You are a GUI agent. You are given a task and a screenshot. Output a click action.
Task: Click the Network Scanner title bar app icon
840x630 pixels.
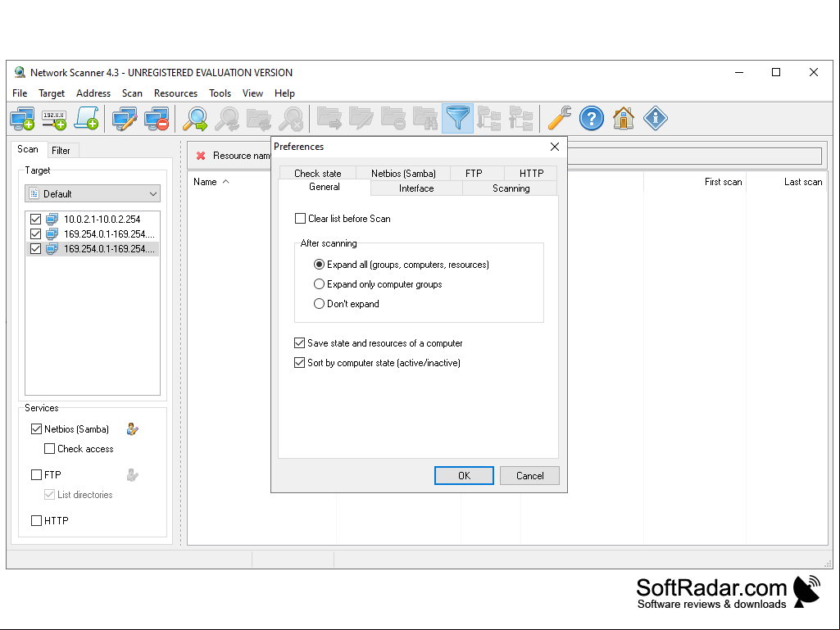coord(20,72)
